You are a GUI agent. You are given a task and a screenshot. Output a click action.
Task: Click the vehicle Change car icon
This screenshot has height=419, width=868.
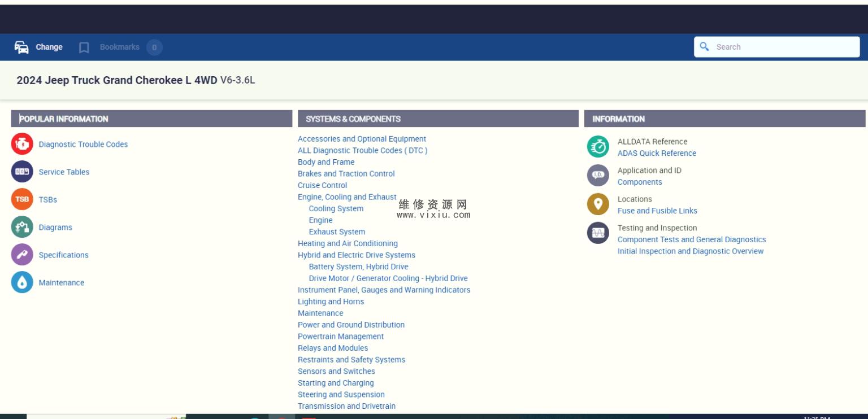coord(21,47)
